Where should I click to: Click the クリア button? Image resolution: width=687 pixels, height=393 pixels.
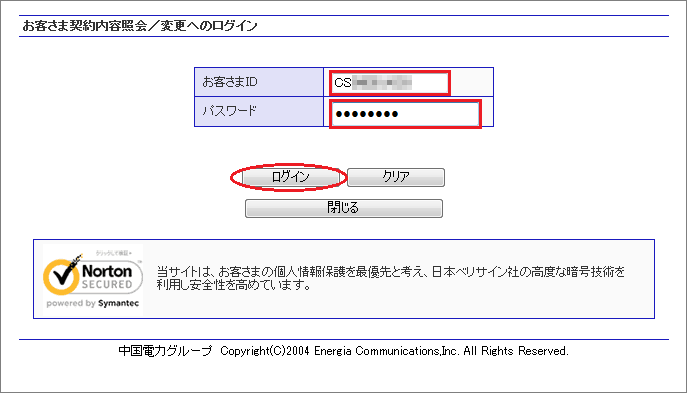coord(396,177)
